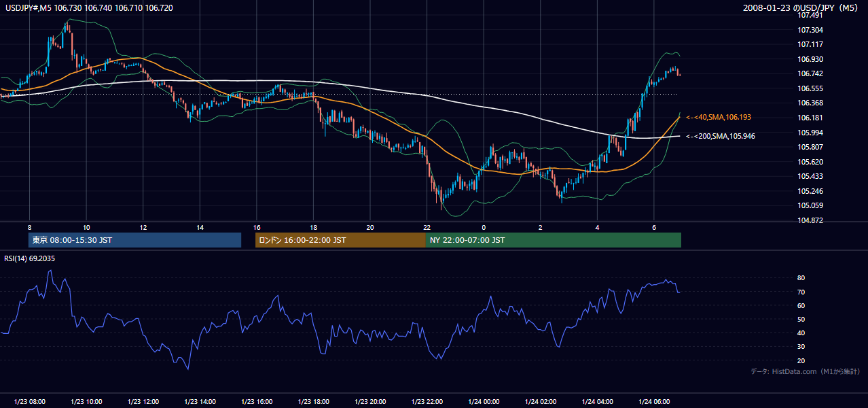Click the 1/23 14:00 time axis label

tap(200, 402)
